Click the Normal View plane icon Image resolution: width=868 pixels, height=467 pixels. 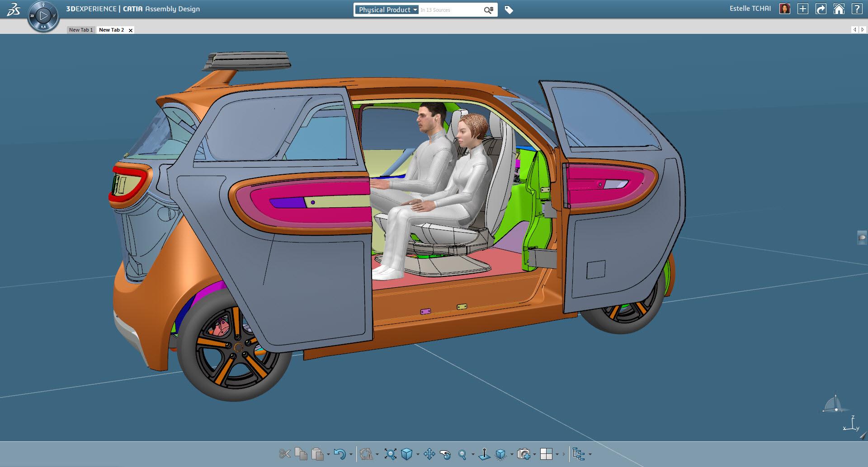tap(484, 454)
